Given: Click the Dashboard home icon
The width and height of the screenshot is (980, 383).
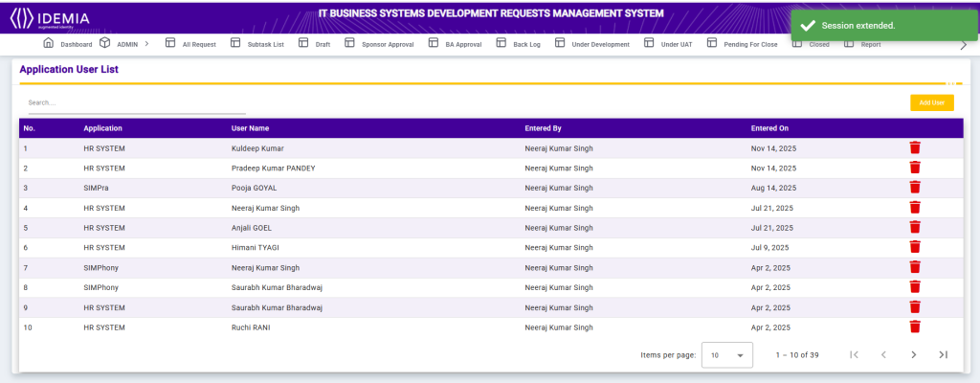Looking at the screenshot, I should (49, 43).
